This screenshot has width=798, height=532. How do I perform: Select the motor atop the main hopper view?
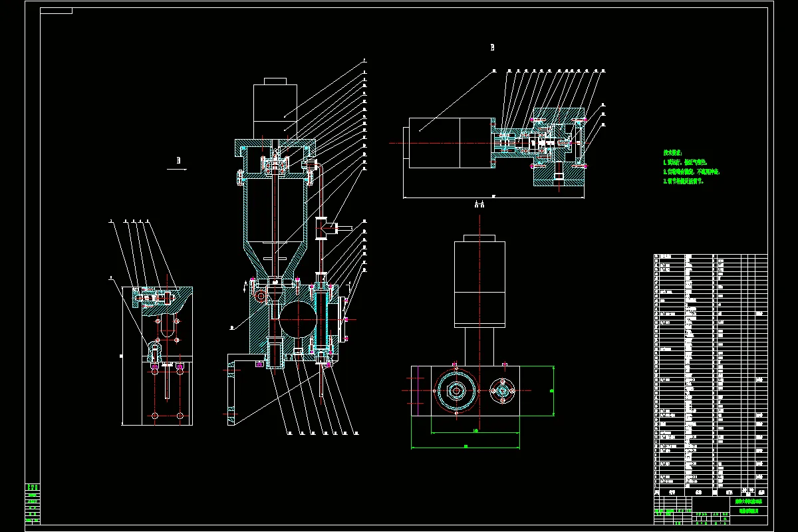[275, 108]
